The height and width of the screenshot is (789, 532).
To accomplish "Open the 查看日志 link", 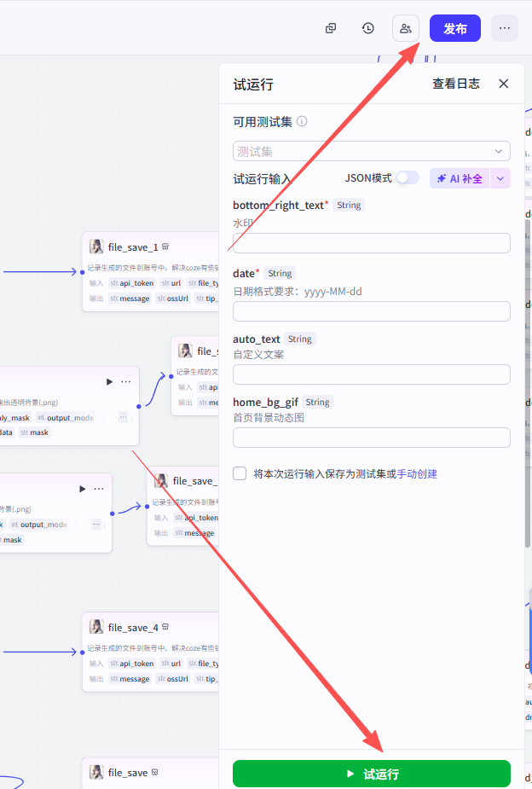I will 455,84.
